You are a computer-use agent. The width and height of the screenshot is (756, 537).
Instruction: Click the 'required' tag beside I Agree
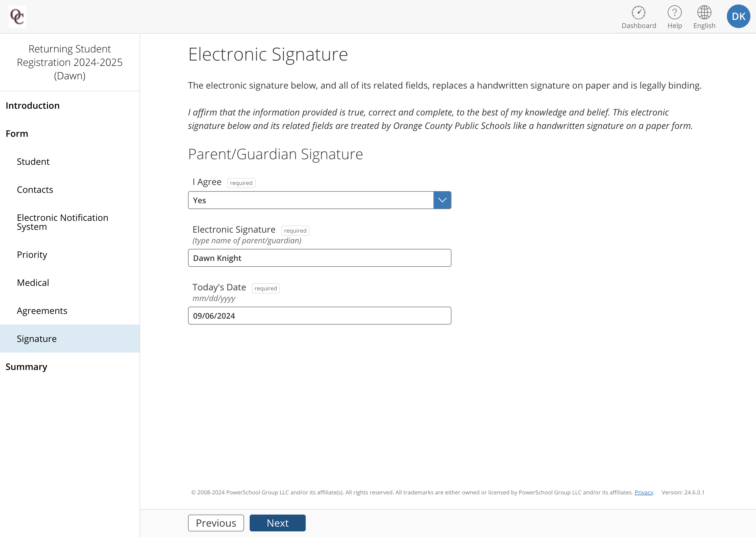[241, 183]
